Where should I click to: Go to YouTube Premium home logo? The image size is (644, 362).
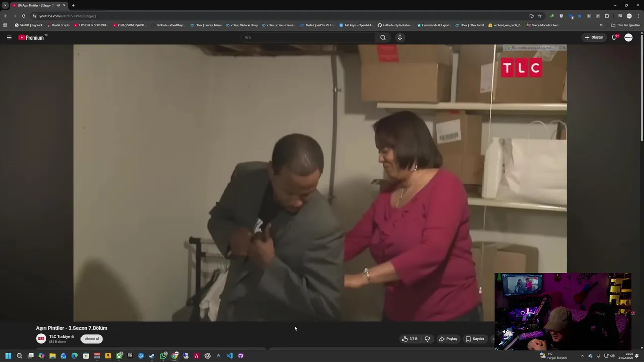(x=31, y=37)
